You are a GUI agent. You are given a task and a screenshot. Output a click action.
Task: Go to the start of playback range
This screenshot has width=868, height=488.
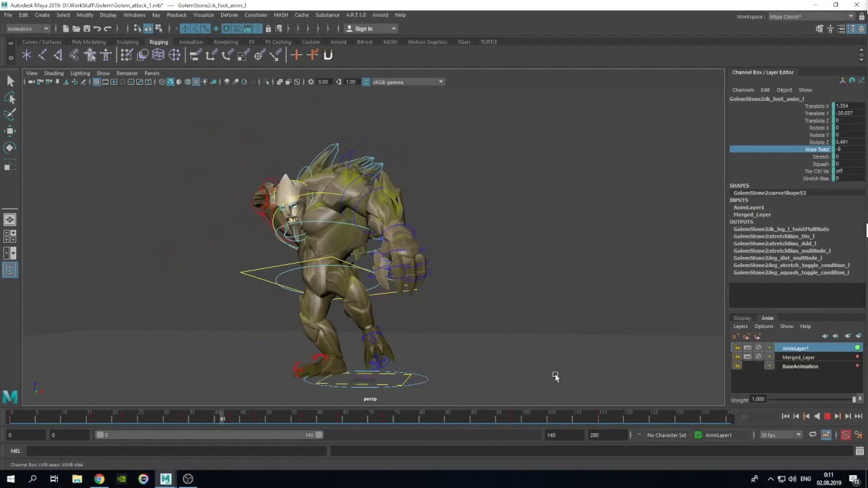click(x=785, y=417)
